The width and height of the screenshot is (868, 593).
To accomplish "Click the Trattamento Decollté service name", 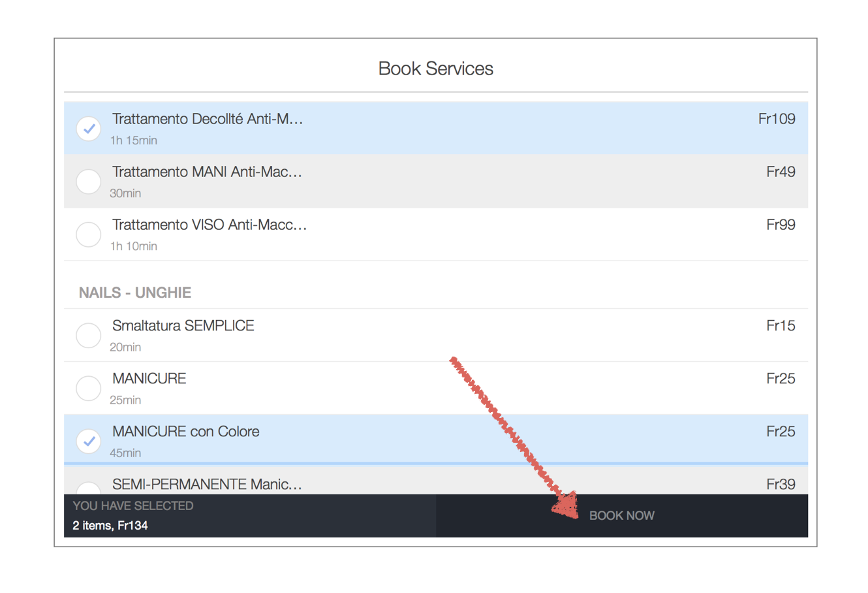I will tap(207, 119).
